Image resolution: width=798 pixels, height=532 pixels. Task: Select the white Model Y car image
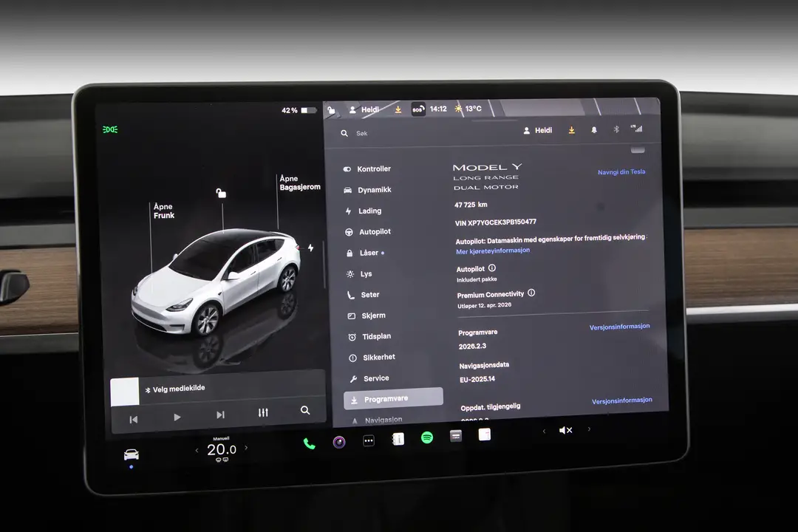(x=216, y=282)
